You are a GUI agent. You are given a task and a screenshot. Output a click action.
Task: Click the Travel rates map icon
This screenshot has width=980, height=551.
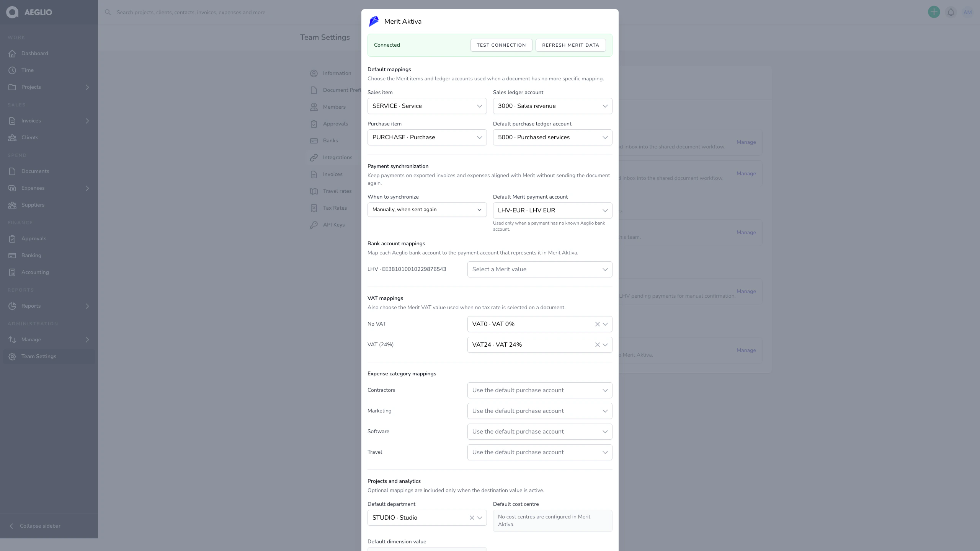[x=314, y=191]
